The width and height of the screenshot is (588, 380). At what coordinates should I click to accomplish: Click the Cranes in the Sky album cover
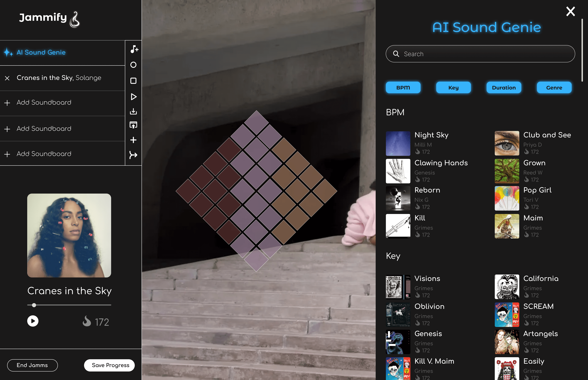coord(69,235)
